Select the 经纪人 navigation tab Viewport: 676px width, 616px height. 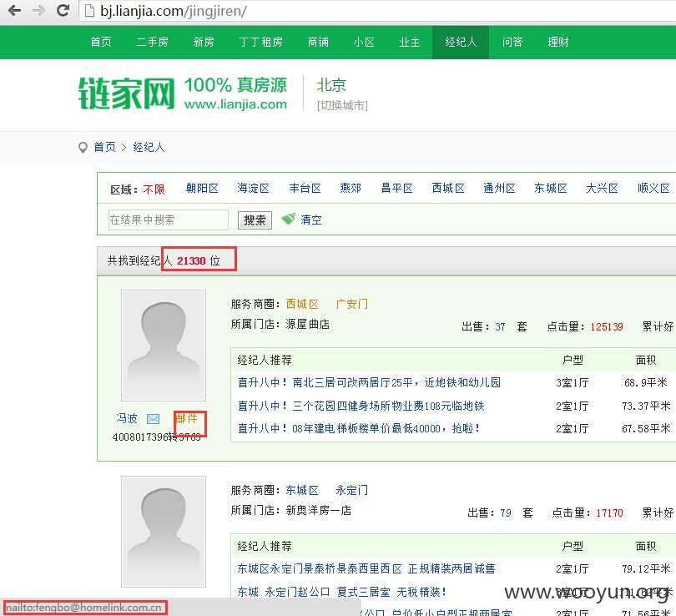coord(461,42)
